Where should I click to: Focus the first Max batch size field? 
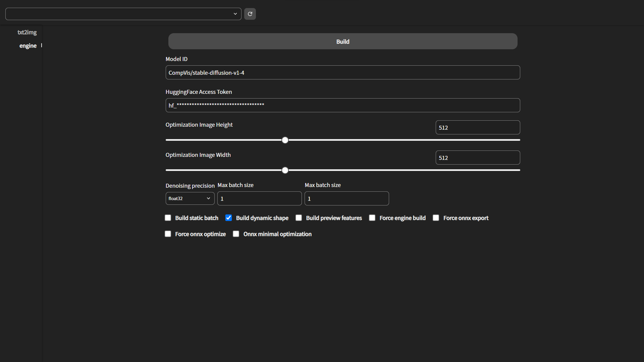(259, 198)
